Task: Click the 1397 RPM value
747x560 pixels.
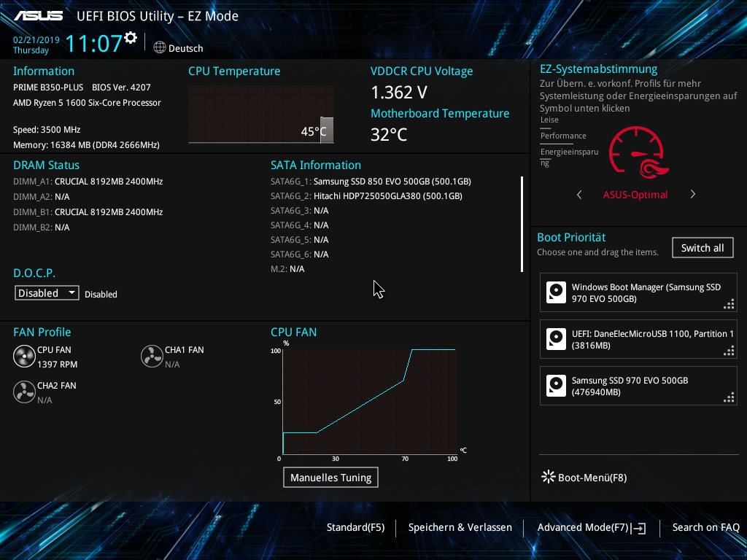Action: point(57,365)
